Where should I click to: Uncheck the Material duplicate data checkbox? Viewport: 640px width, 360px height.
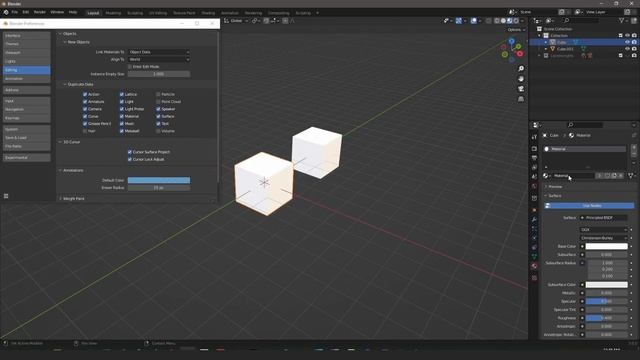[122, 116]
